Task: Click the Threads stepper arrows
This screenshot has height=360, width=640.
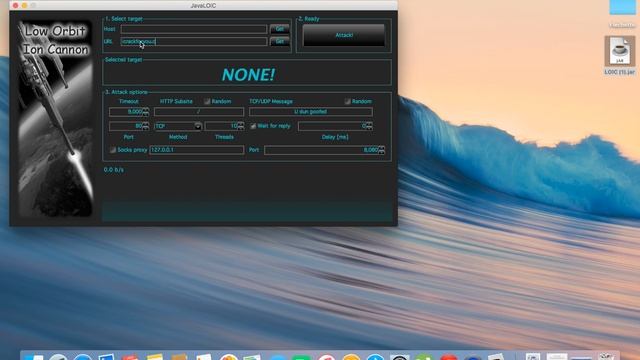Action: click(241, 126)
